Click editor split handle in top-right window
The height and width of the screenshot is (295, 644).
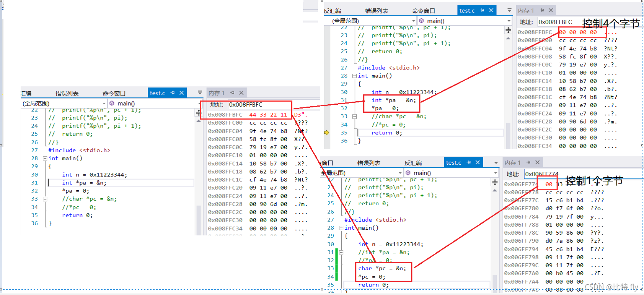[x=508, y=30]
